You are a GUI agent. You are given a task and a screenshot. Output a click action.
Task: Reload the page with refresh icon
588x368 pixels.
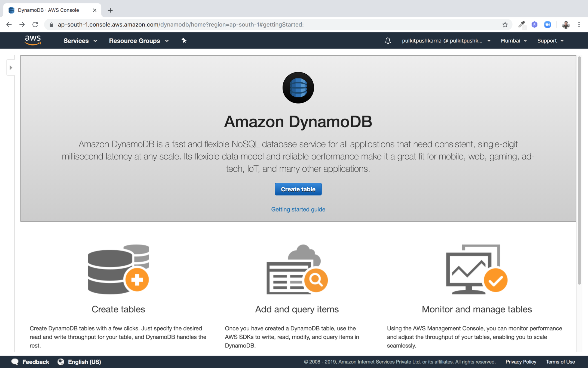click(x=35, y=25)
